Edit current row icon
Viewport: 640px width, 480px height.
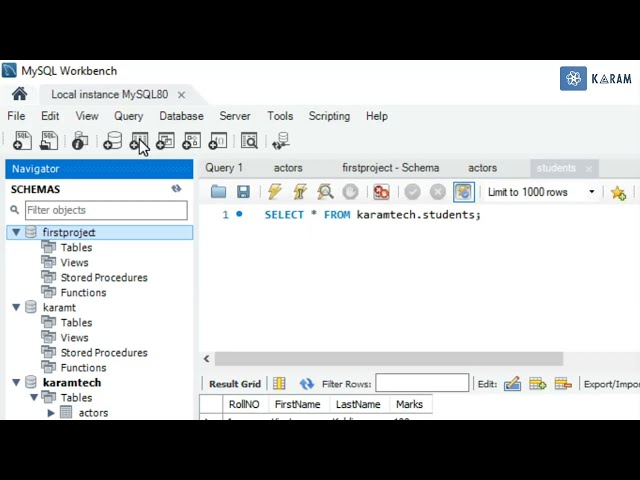(512, 384)
